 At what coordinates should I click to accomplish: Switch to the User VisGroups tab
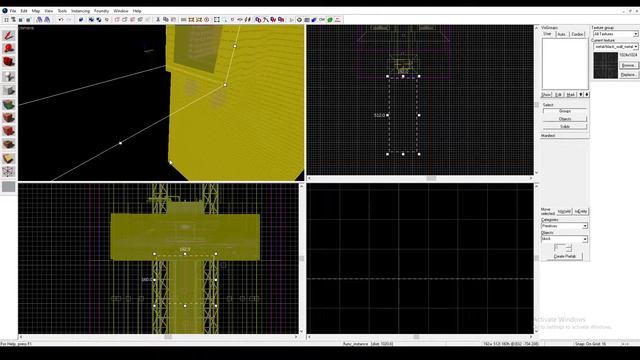[547, 34]
